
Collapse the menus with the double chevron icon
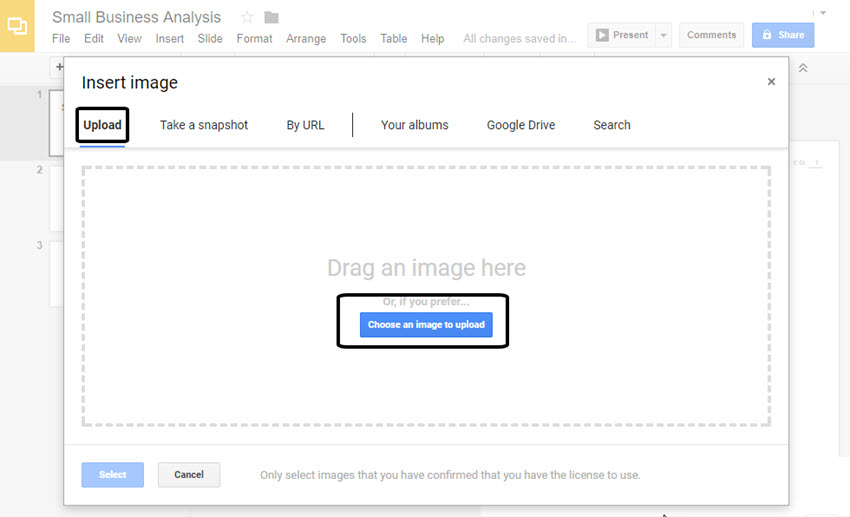803,68
